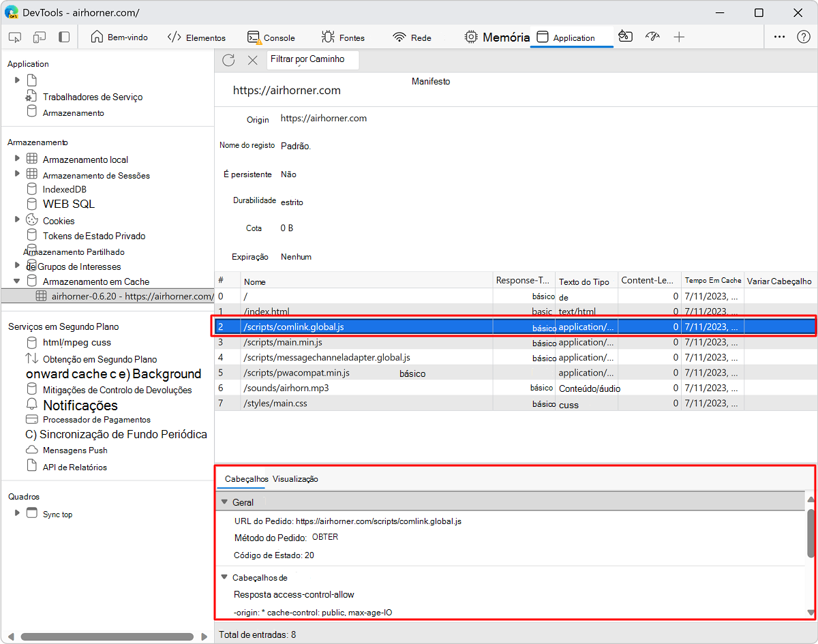Open the Fontes tab

pos(343,37)
